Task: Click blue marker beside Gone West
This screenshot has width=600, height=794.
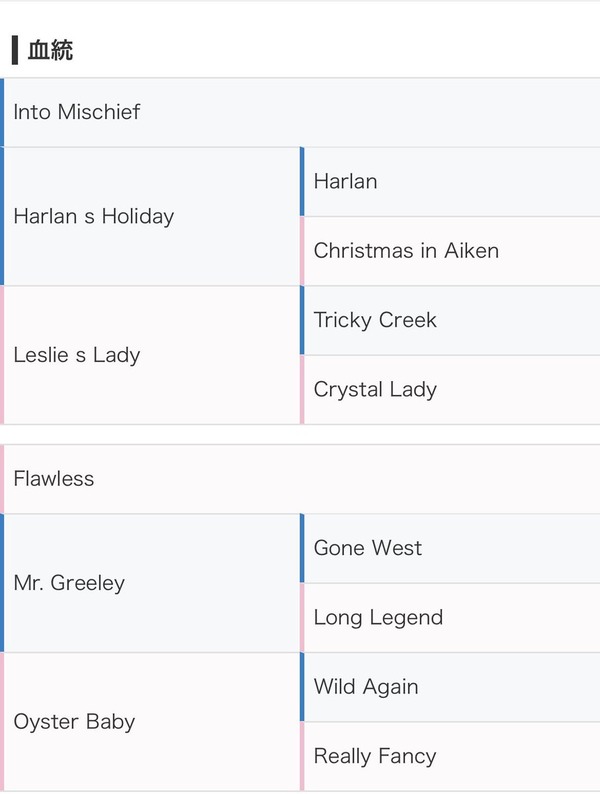Action: 302,548
